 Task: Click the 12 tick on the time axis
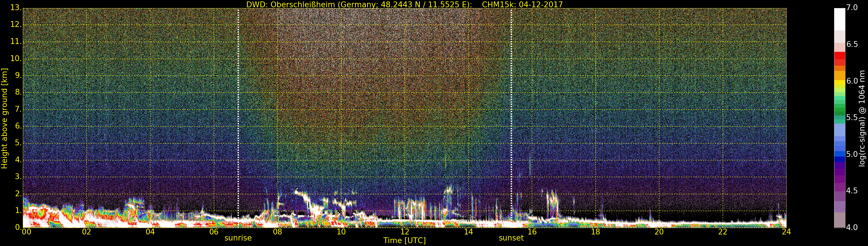(405, 232)
